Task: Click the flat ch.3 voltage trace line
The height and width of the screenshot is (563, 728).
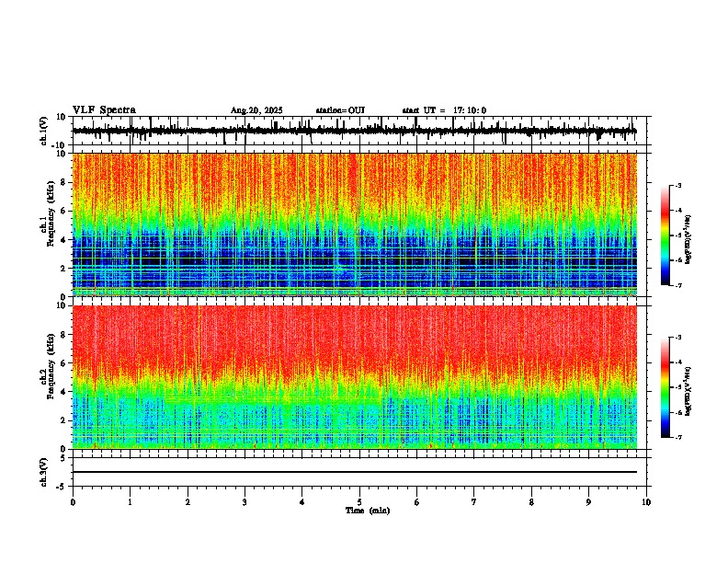Action: [355, 472]
